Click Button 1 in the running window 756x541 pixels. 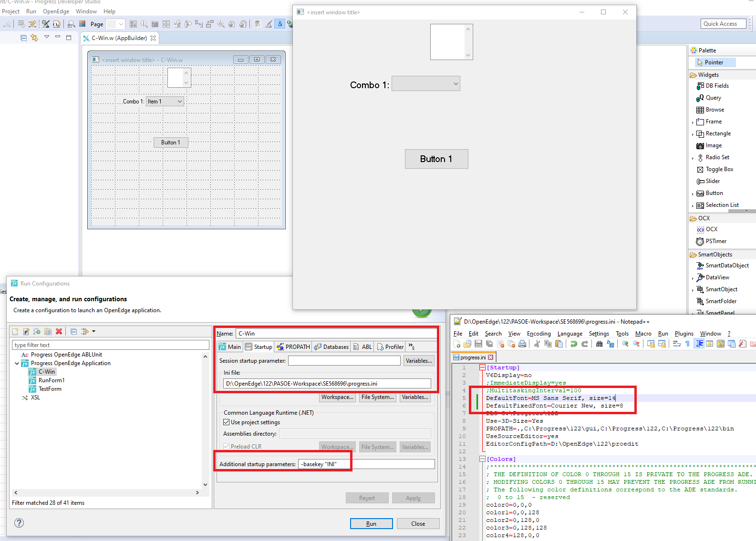point(436,159)
